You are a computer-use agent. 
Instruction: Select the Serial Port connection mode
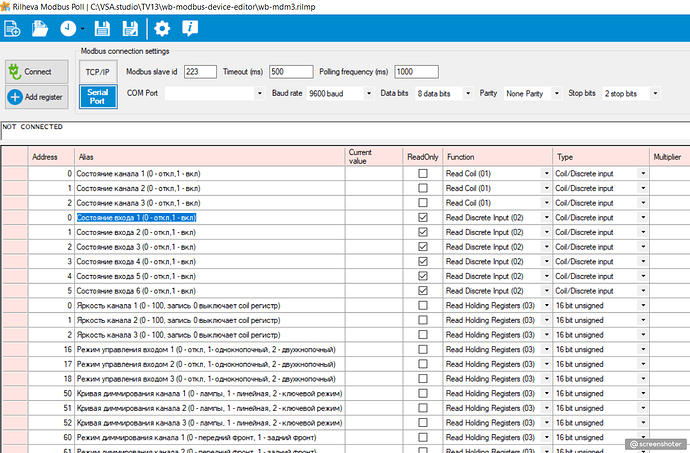(98, 96)
